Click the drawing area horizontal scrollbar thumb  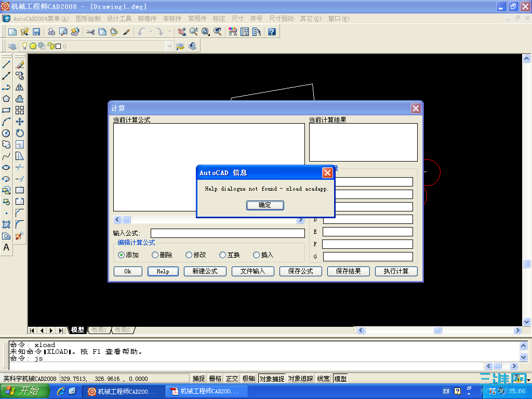(437, 330)
